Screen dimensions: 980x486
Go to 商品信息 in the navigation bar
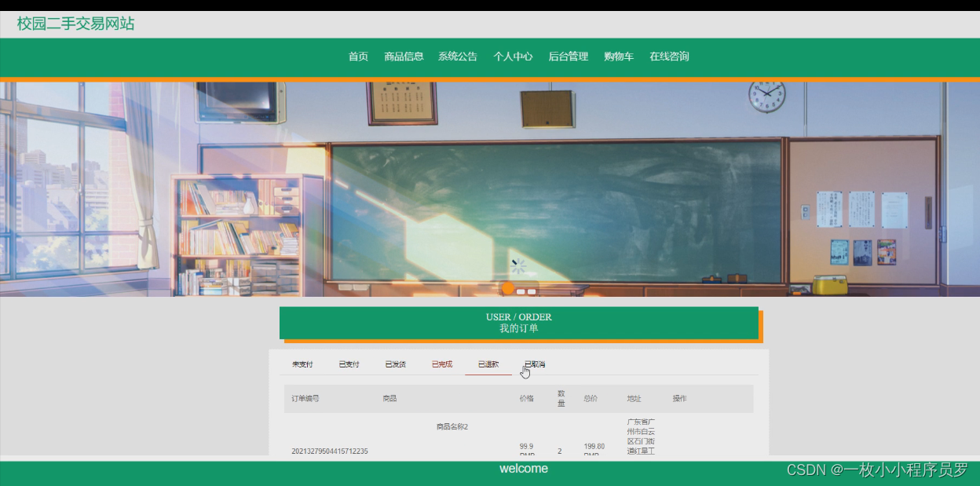[x=404, y=57]
